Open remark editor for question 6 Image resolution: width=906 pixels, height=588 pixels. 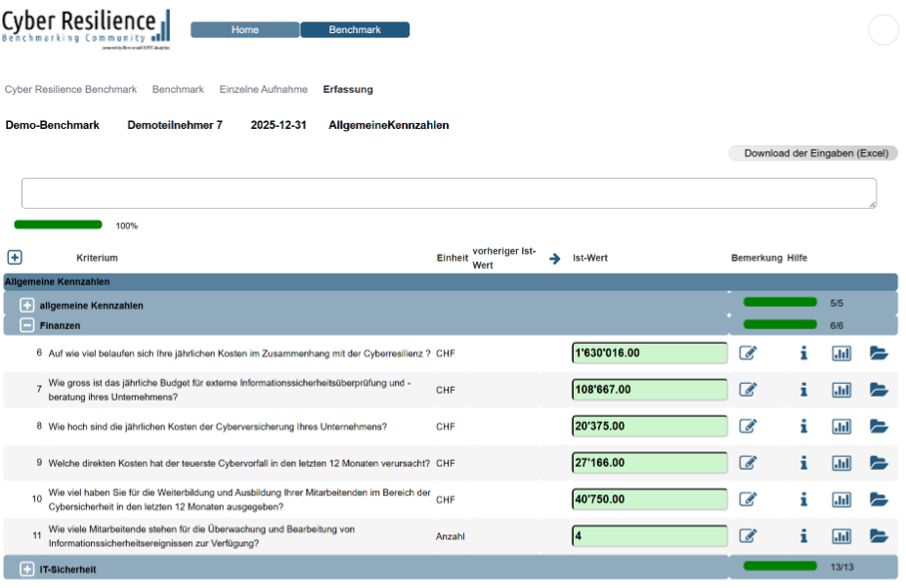748,353
